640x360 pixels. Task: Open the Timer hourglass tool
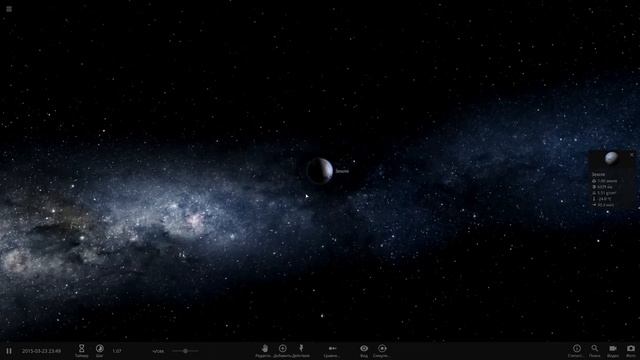[x=81, y=350]
